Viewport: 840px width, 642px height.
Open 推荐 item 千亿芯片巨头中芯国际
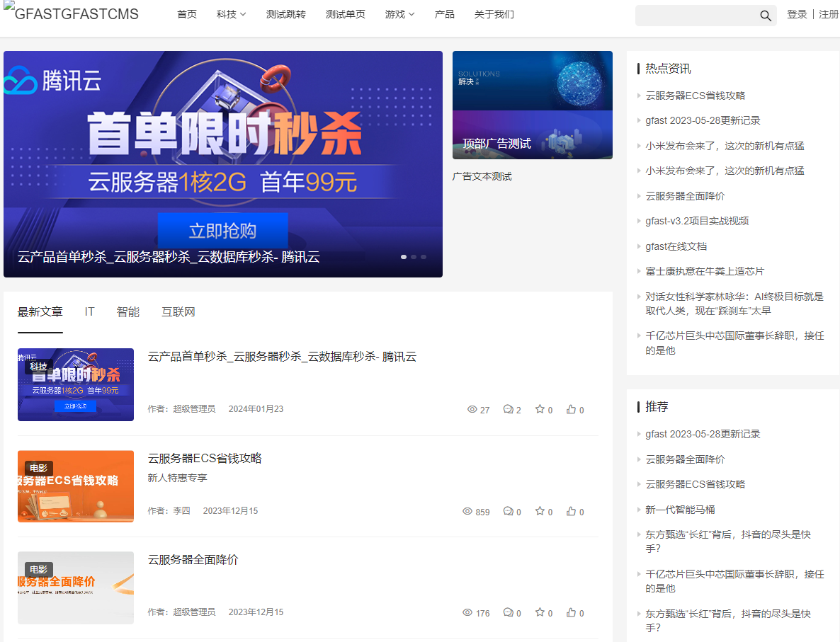(x=734, y=581)
